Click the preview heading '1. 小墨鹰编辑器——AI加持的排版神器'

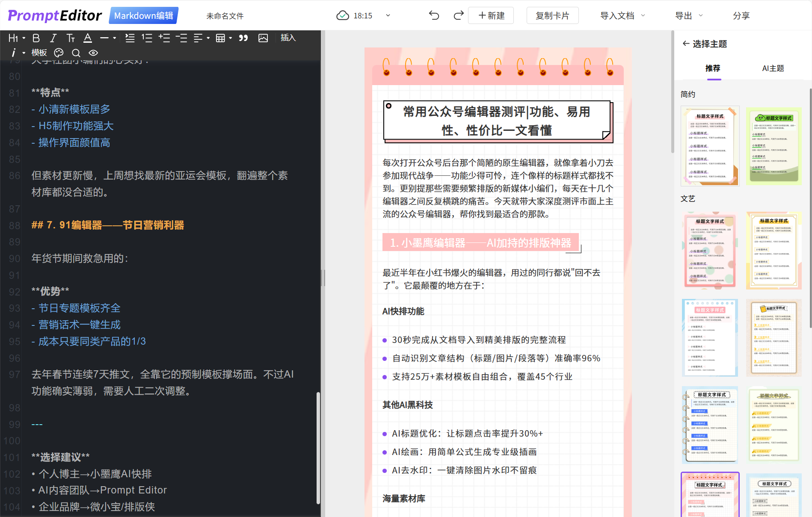click(480, 243)
